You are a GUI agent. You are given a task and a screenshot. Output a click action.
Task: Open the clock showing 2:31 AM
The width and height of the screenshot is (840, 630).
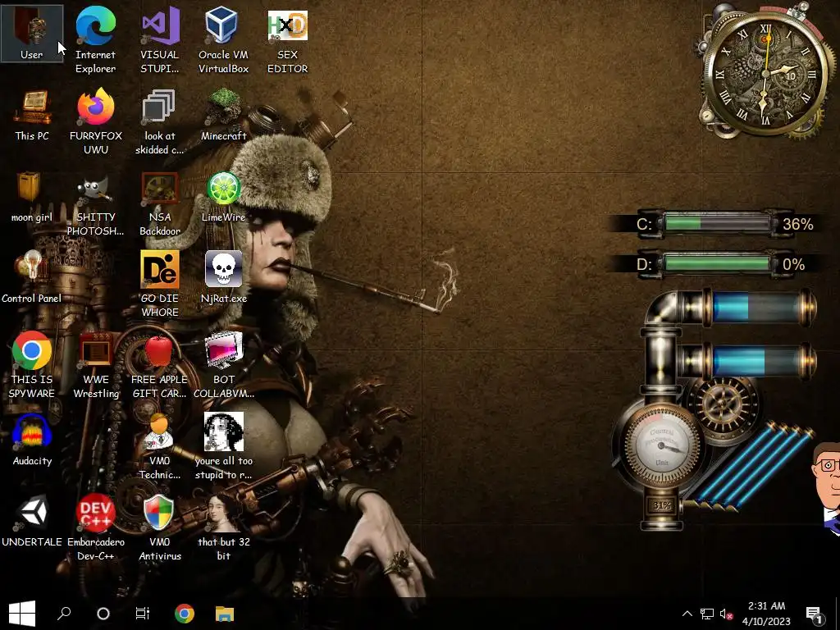766,614
